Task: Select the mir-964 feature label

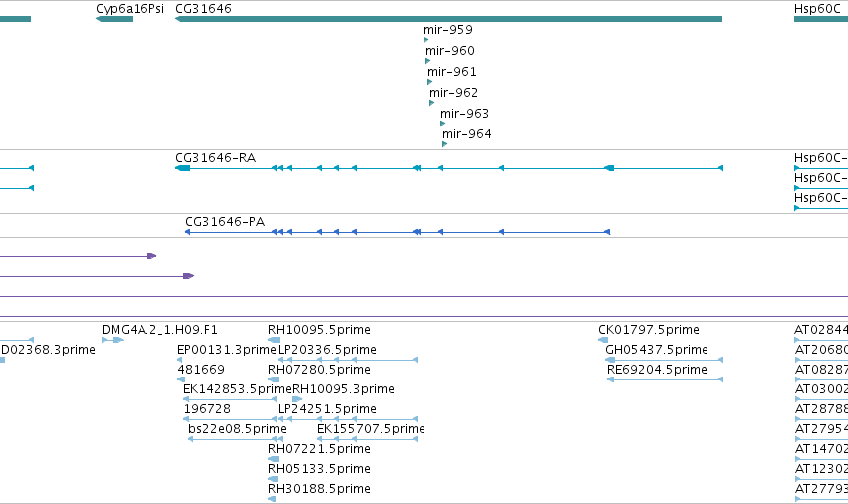Action: tap(467, 134)
